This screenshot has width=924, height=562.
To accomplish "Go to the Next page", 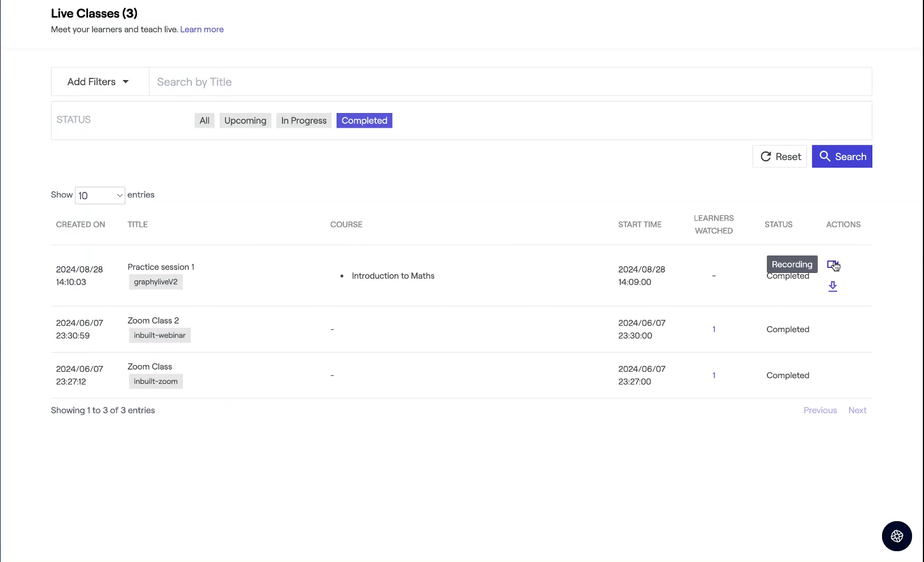I will [x=857, y=410].
